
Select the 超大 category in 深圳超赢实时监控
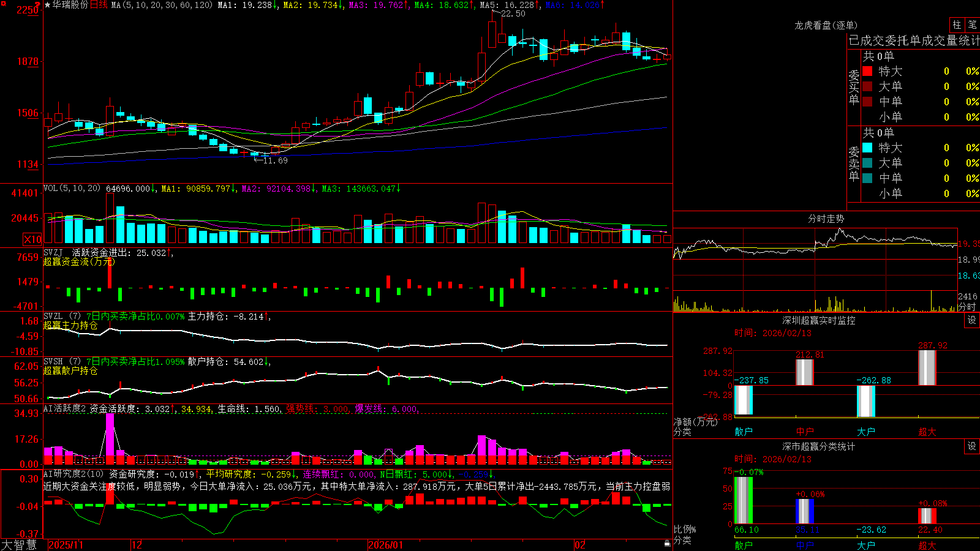pyautogui.click(x=927, y=432)
